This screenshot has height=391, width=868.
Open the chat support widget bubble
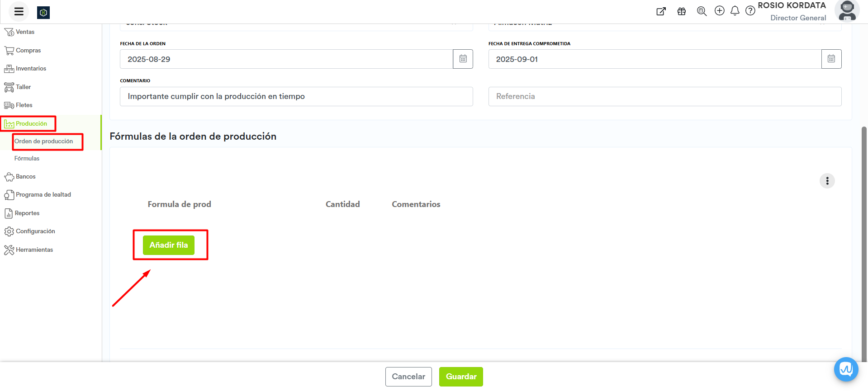point(846,369)
